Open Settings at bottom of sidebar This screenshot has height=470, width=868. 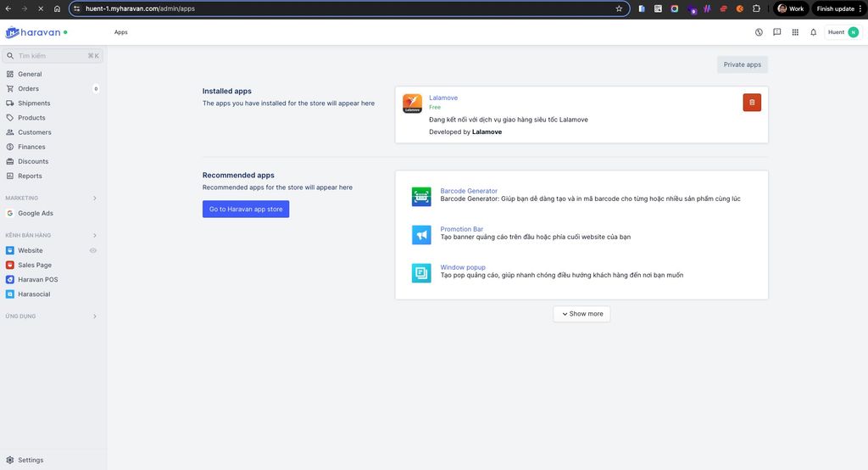(x=31, y=460)
